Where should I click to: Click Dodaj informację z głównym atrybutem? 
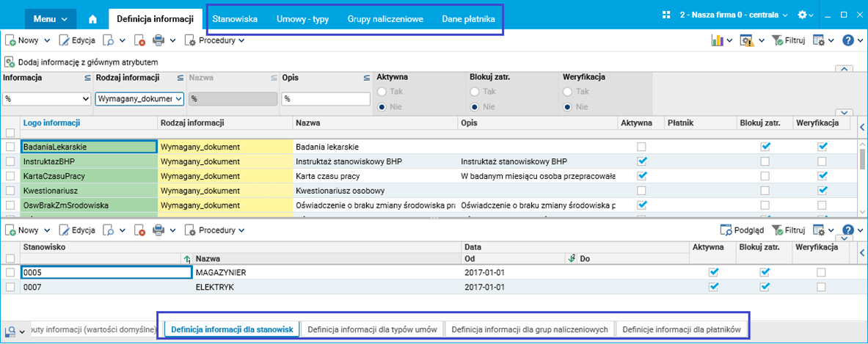[83, 62]
